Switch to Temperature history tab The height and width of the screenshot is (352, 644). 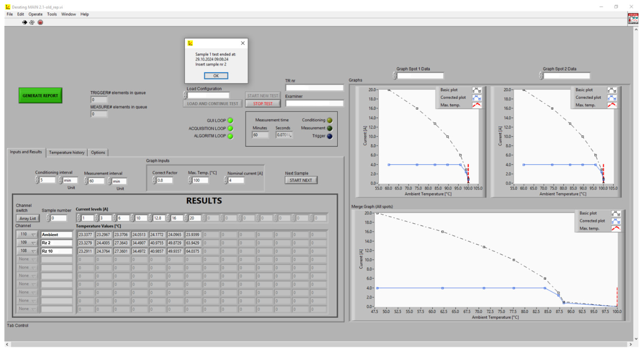pyautogui.click(x=67, y=153)
